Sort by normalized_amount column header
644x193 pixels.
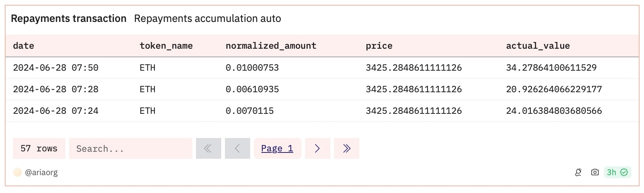point(271,46)
